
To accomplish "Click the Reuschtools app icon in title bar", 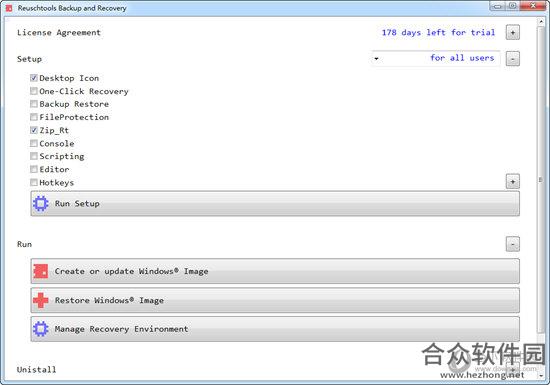I will coord(9,8).
